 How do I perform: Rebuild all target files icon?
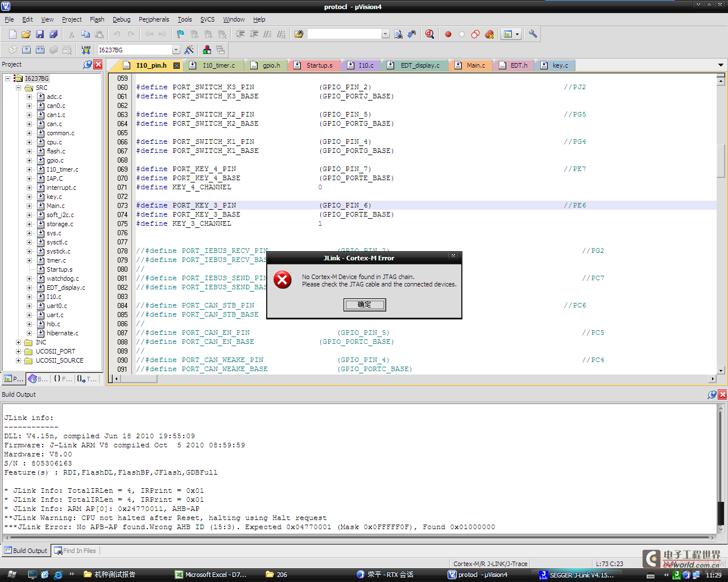point(40,50)
